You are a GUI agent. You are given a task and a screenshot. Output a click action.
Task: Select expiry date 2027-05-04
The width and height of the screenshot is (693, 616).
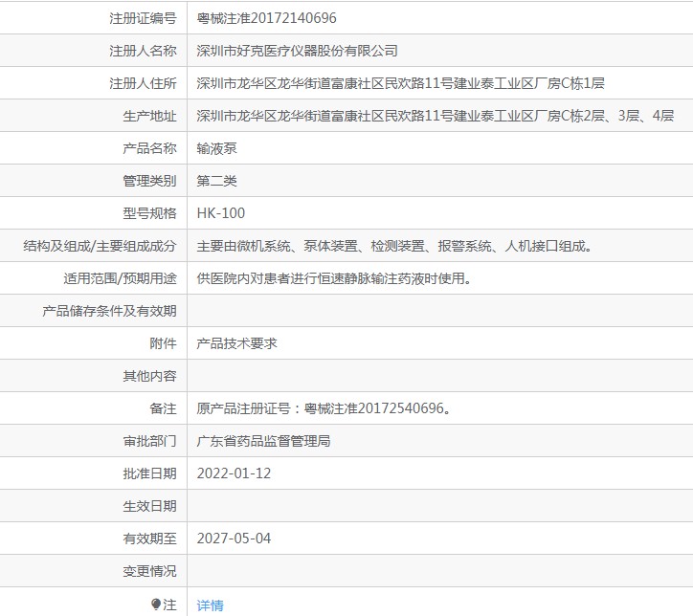click(x=234, y=539)
